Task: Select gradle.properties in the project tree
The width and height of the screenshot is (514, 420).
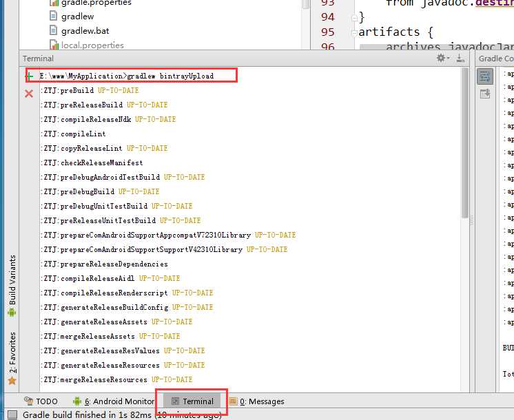Action: 90,3
